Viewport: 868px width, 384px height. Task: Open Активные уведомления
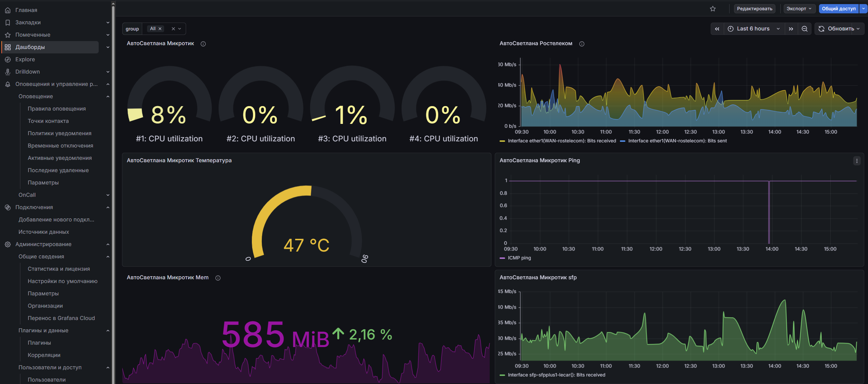tap(60, 158)
